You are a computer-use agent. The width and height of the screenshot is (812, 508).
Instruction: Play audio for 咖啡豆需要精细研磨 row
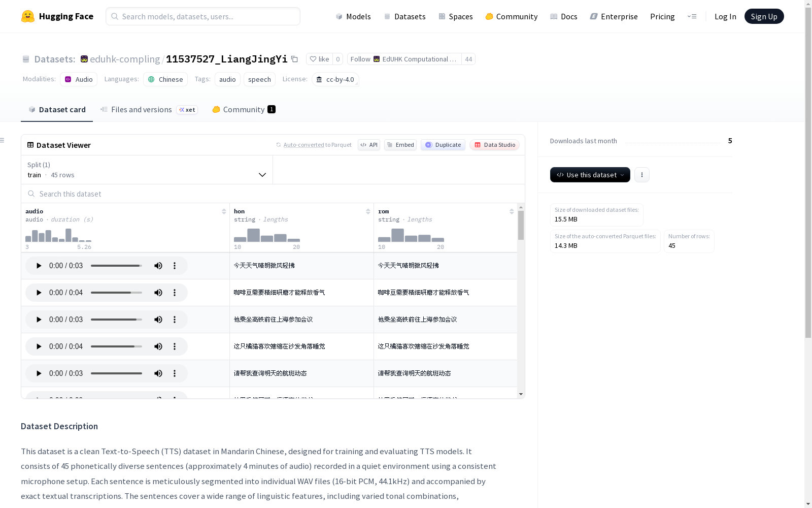39,293
